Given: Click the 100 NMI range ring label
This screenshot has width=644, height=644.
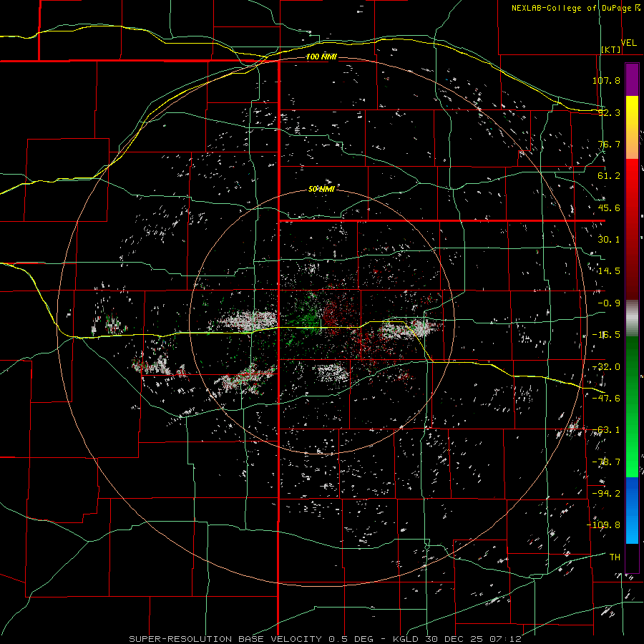Looking at the screenshot, I should (321, 57).
